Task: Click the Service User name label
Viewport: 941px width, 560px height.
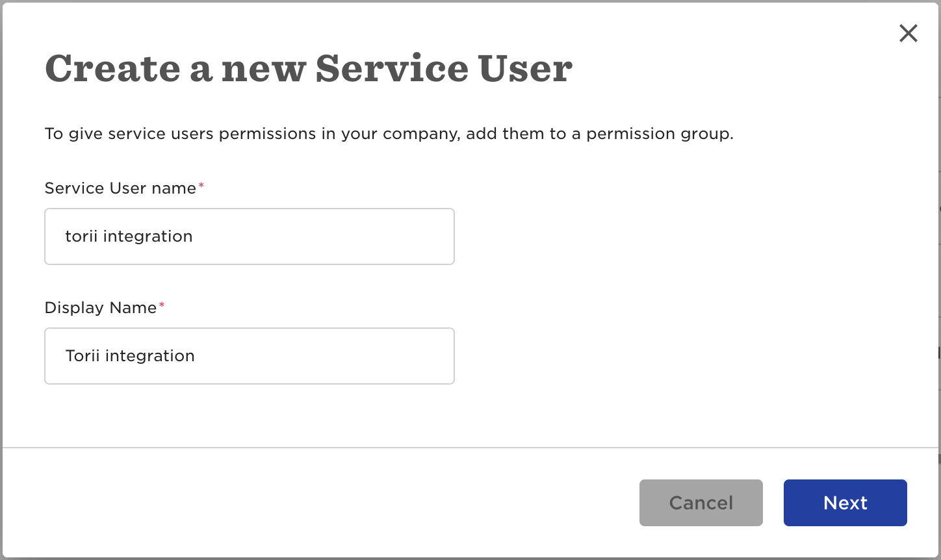Action: pos(120,188)
